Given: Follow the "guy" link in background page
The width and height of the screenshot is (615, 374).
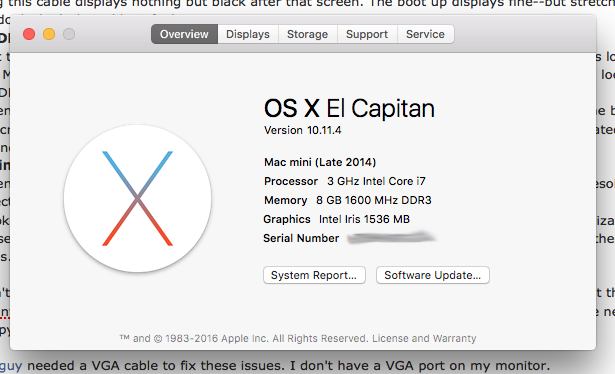Looking at the screenshot, I should tap(11, 366).
